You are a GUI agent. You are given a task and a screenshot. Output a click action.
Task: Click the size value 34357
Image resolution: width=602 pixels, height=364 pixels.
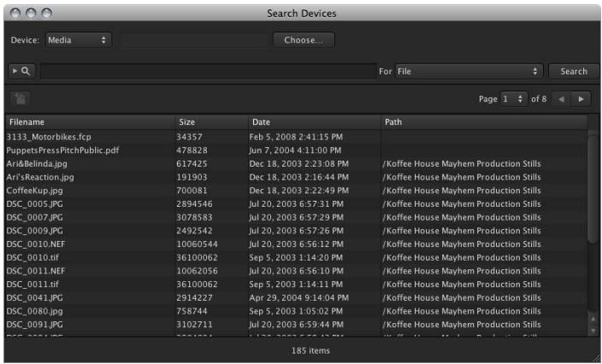point(189,137)
